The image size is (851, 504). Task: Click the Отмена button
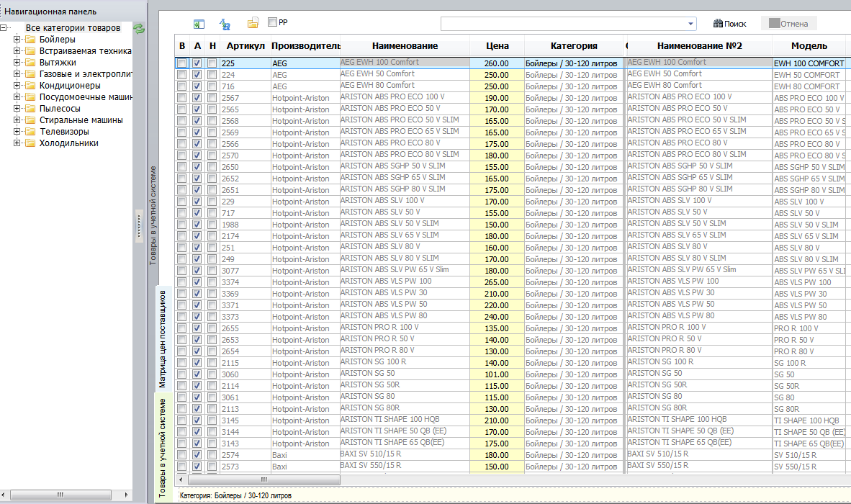(x=788, y=23)
